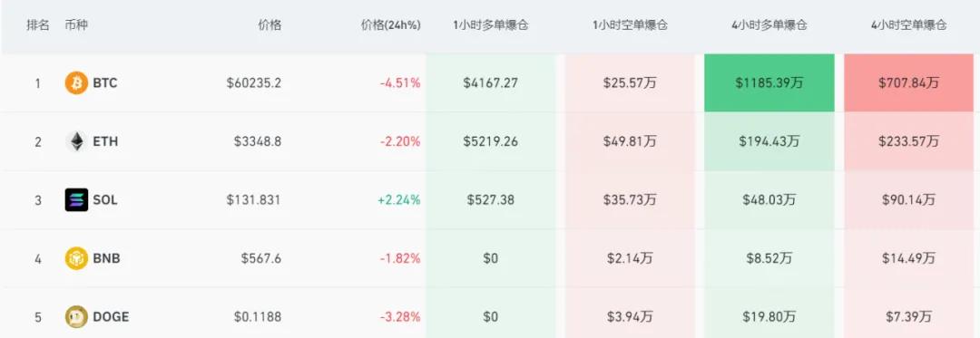Screen dimensions: 980x338
Task: Click the Dogecoin DOGE icon
Action: [76, 317]
